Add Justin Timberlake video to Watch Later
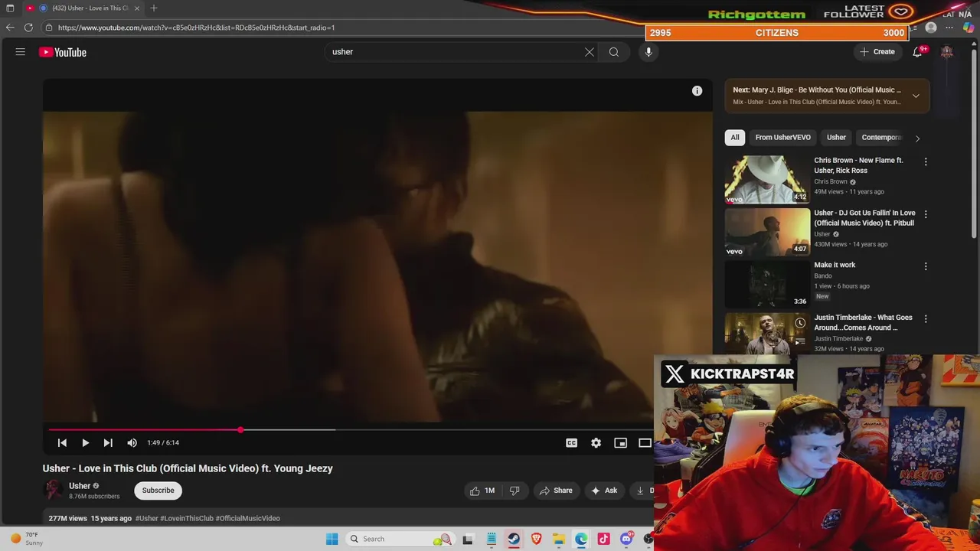The image size is (980, 551). tap(800, 323)
